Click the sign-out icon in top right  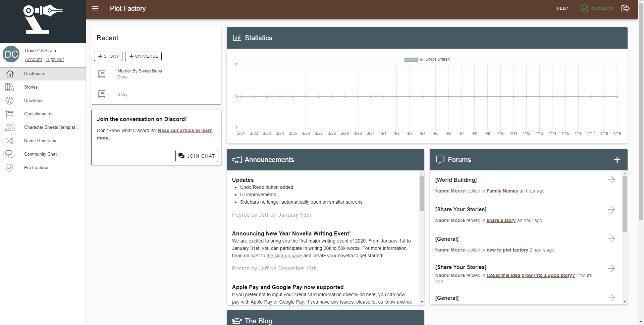pos(625,8)
